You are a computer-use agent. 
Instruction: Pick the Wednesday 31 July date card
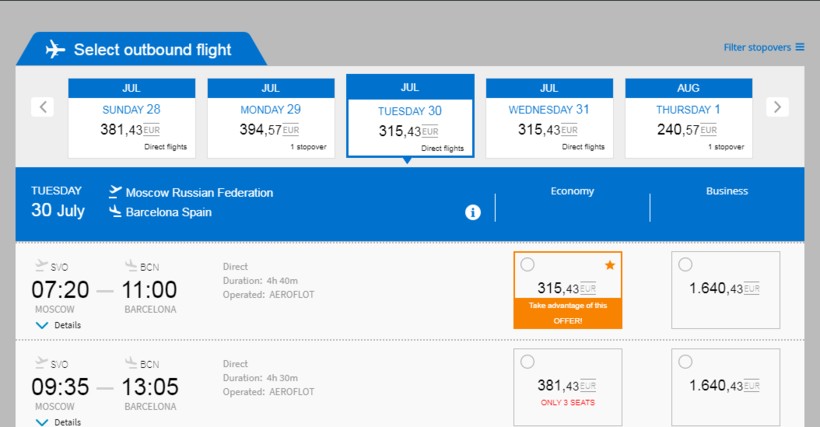click(x=549, y=118)
